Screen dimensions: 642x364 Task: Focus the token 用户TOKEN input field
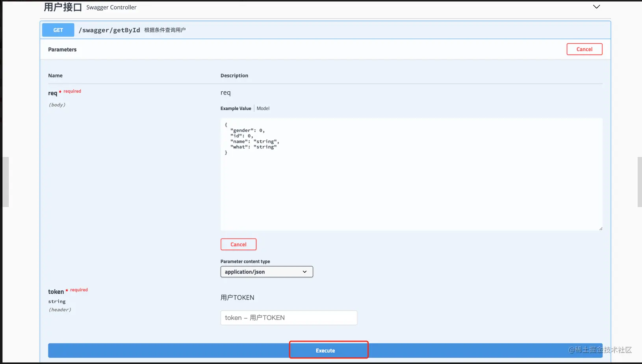289,318
